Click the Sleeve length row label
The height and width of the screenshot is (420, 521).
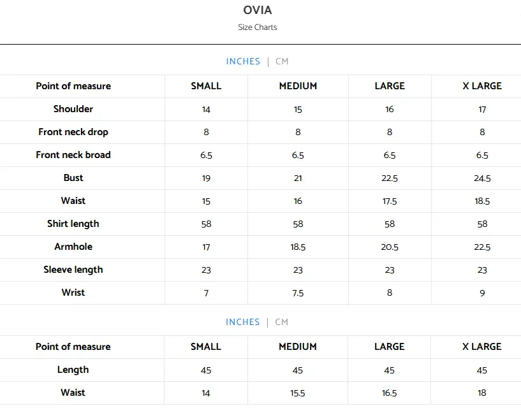(x=73, y=270)
